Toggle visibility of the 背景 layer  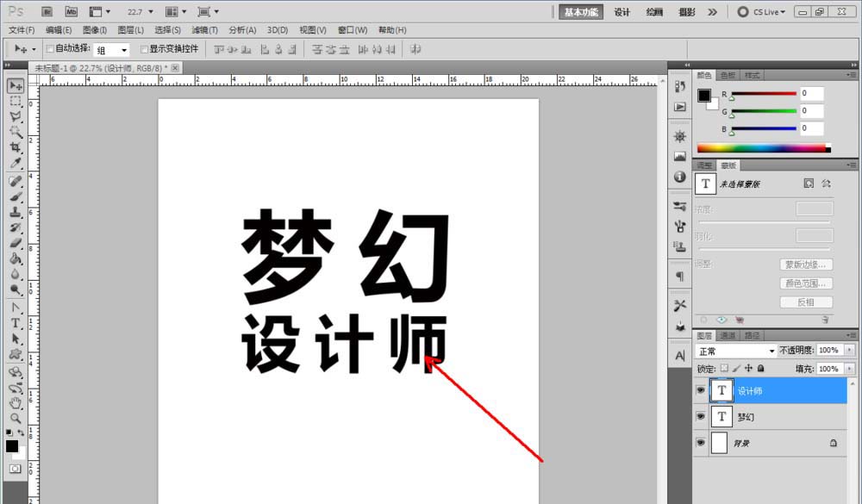tap(701, 443)
